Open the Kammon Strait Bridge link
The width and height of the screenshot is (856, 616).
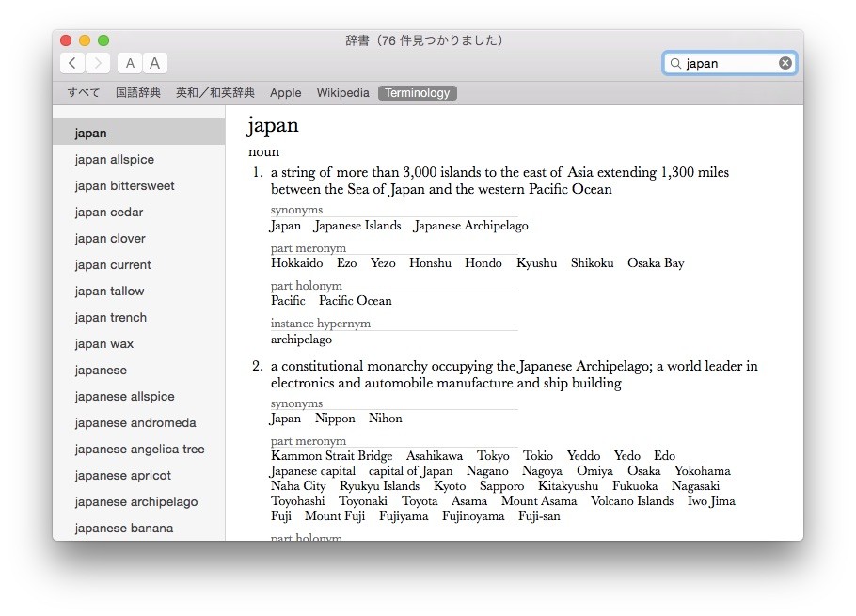[332, 455]
